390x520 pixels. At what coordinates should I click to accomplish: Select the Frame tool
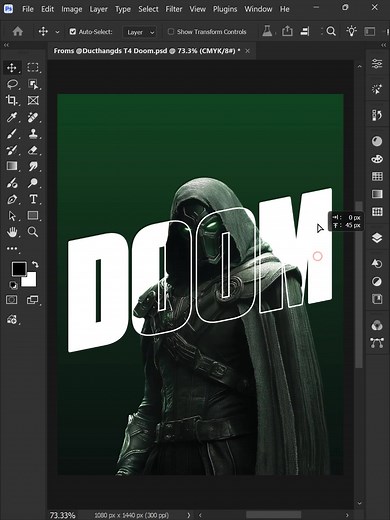coord(33,100)
